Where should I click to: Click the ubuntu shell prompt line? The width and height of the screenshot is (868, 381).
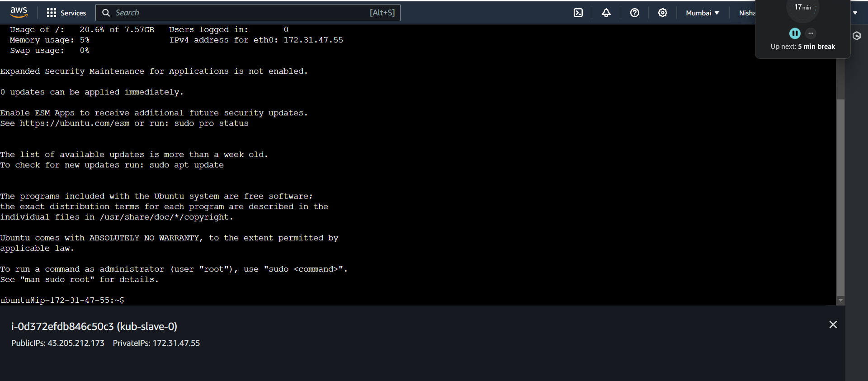pos(62,300)
